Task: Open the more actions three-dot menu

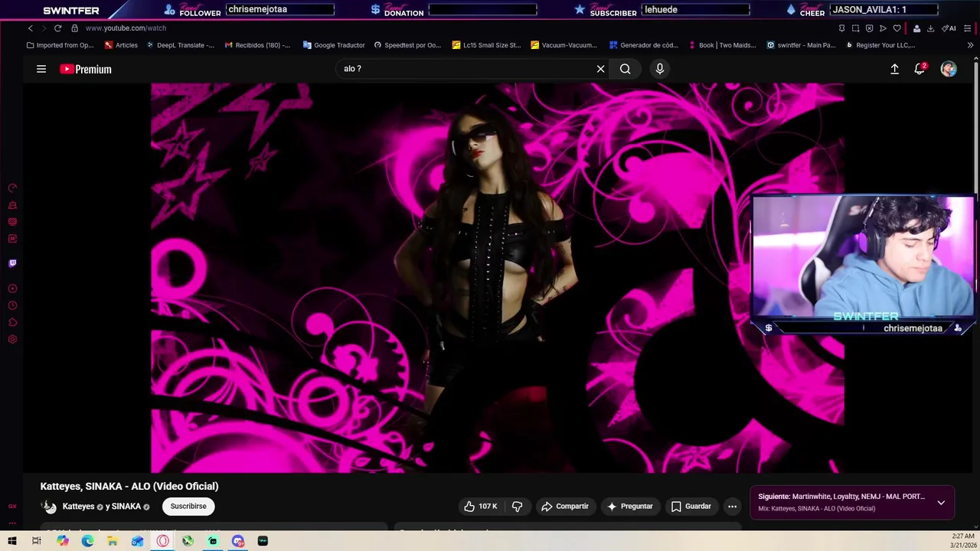Action: (732, 506)
